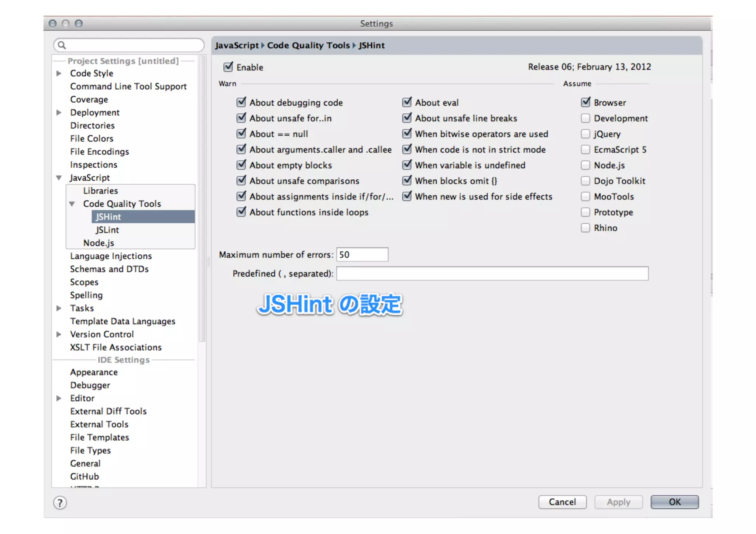Open the Inspections settings page
This screenshot has width=756, height=534.
(93, 165)
